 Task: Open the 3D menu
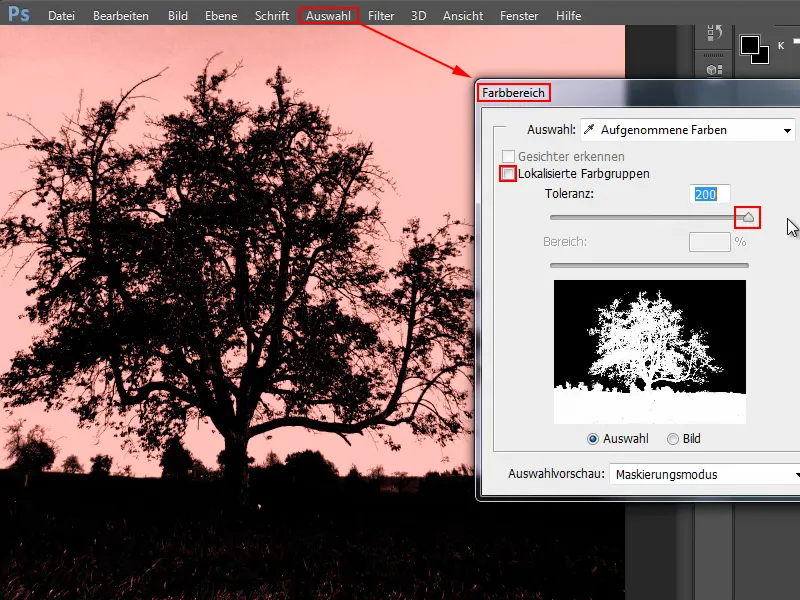tap(418, 16)
